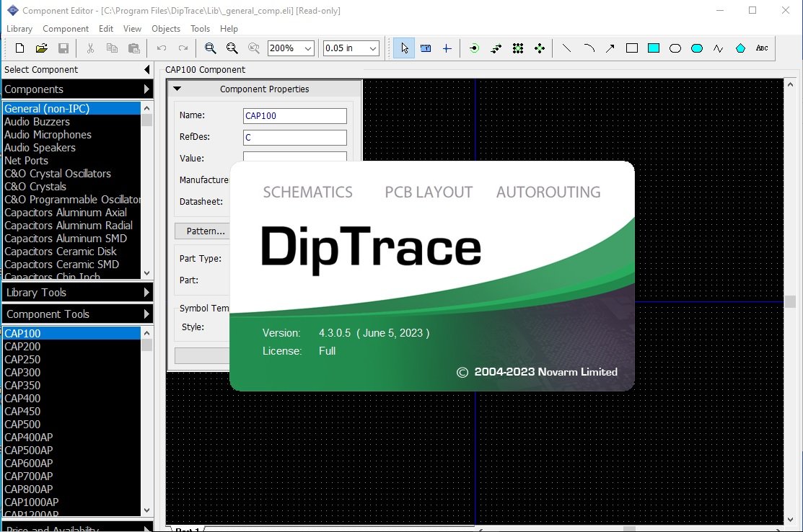Select the Place Bus Pins tool
Screen dimensions: 803x532
pyautogui.click(x=496, y=48)
